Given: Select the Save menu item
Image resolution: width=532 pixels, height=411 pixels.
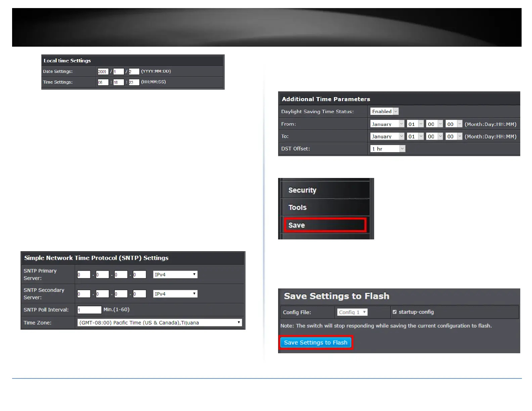Looking at the screenshot, I should click(325, 225).
